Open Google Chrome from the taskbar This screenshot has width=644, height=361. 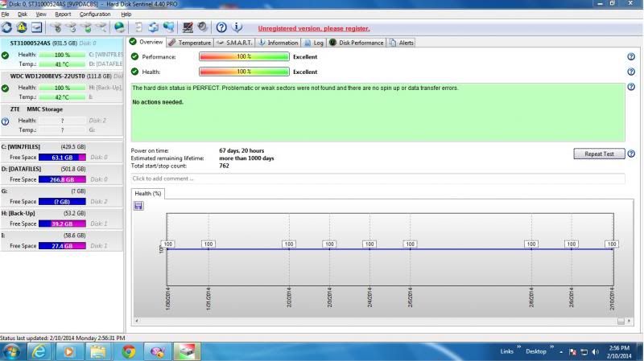click(128, 351)
